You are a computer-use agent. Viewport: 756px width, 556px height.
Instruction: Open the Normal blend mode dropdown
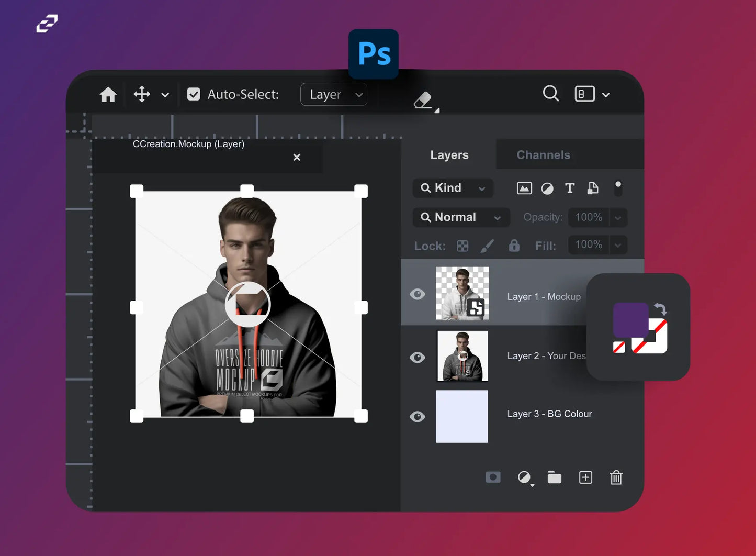(461, 217)
